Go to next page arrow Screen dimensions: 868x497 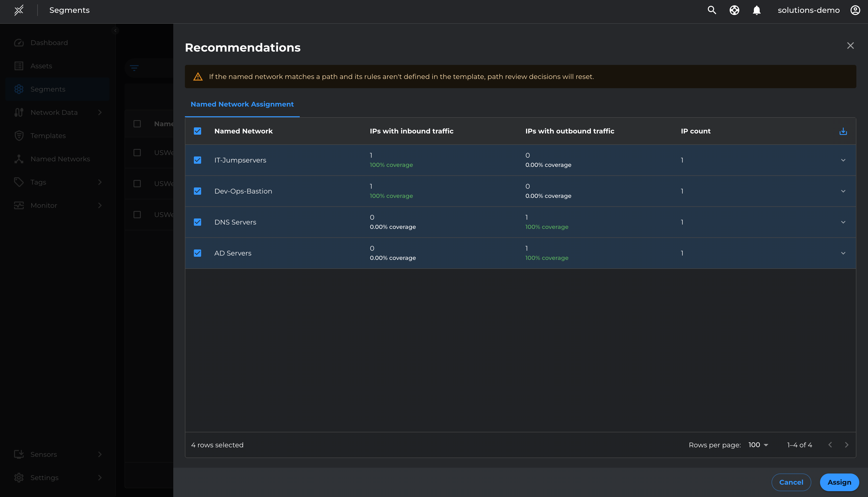[846, 445]
